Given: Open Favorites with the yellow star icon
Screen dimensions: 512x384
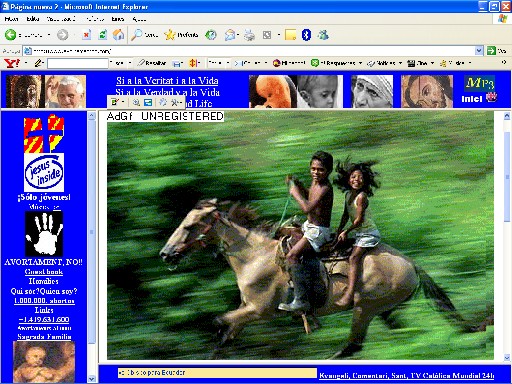Looking at the screenshot, I should (x=170, y=35).
